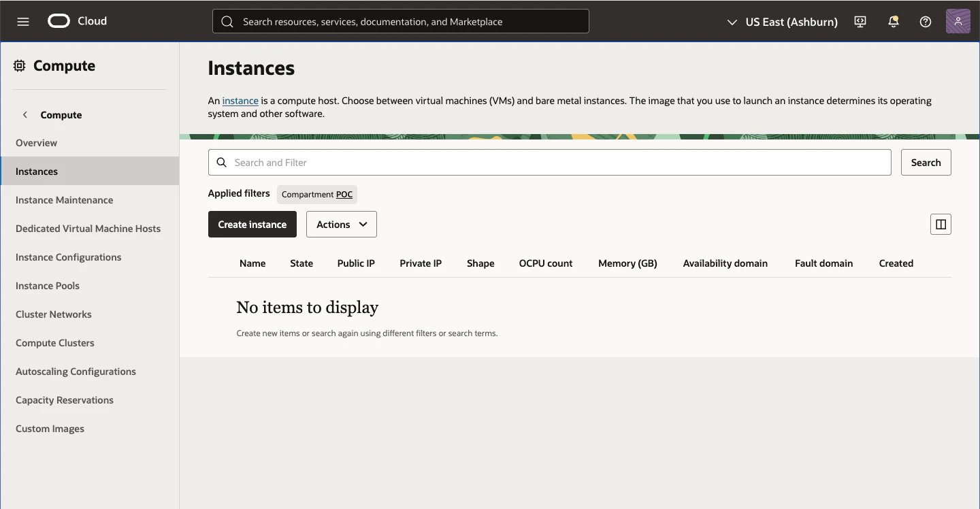Focus the top resources search field
The width and height of the screenshot is (980, 509).
[401, 22]
